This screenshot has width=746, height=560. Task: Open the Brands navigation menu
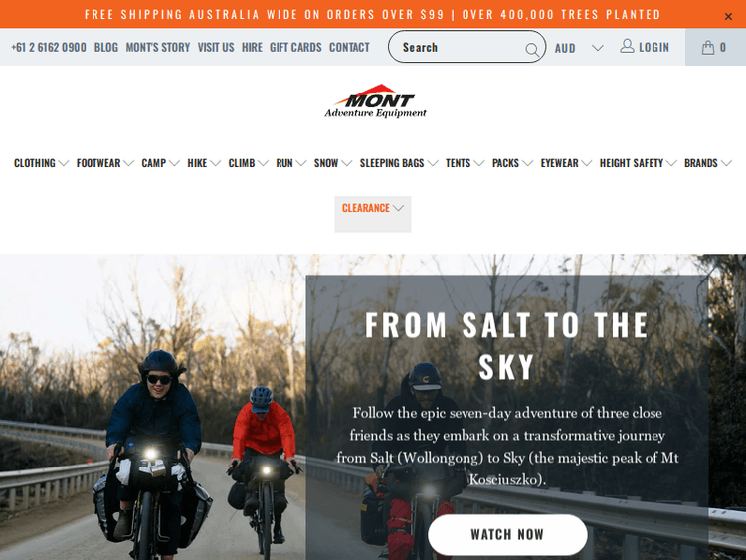[708, 163]
